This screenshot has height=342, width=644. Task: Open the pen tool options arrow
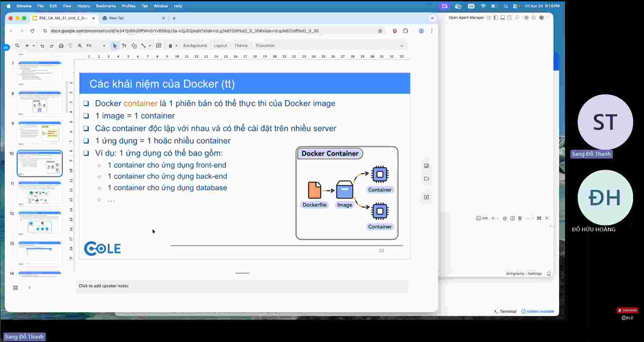pyautogui.click(x=176, y=46)
